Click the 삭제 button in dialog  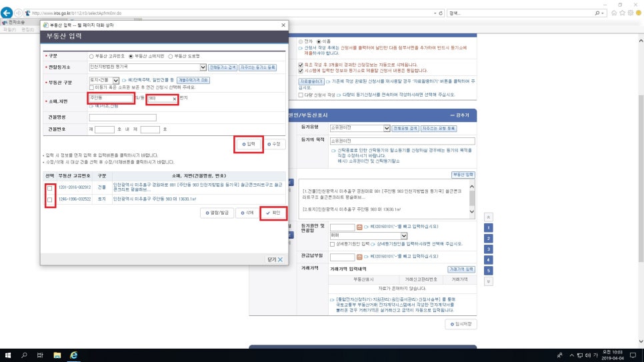247,213
